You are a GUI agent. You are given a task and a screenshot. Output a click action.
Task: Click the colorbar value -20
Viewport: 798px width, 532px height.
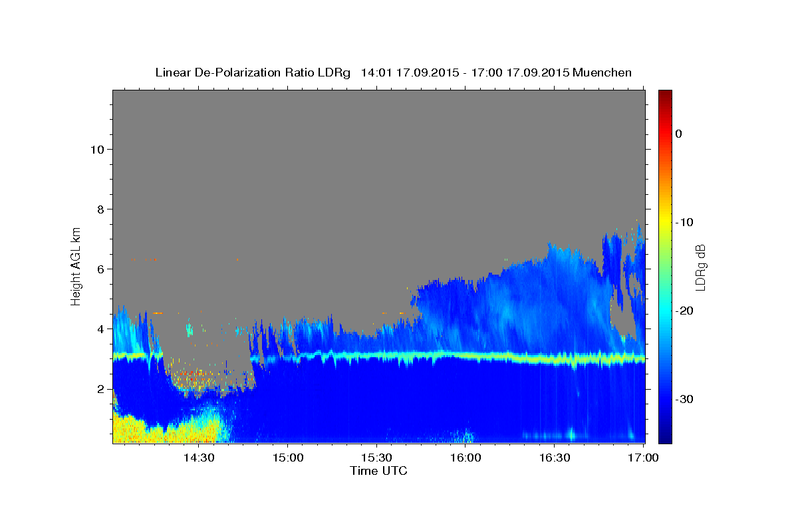click(685, 311)
